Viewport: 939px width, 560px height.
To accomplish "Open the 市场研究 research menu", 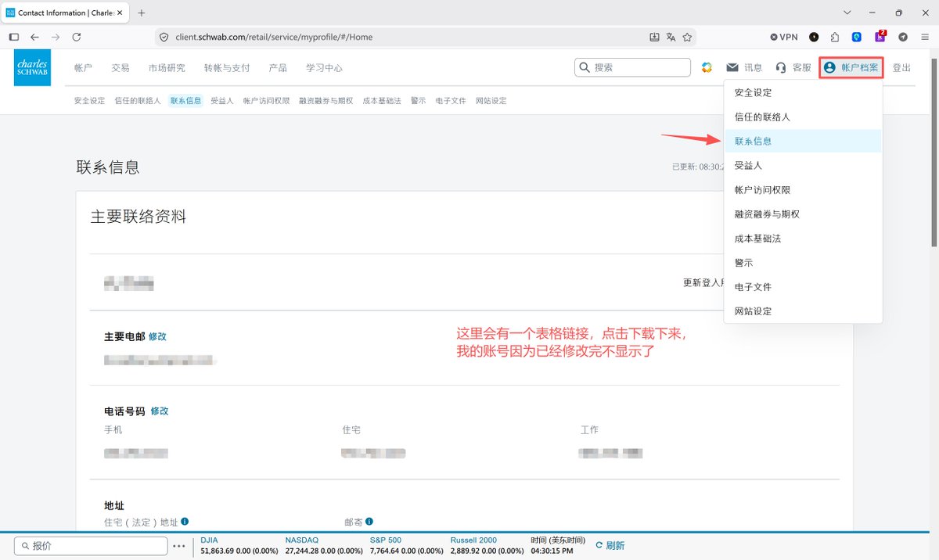I will tap(167, 68).
